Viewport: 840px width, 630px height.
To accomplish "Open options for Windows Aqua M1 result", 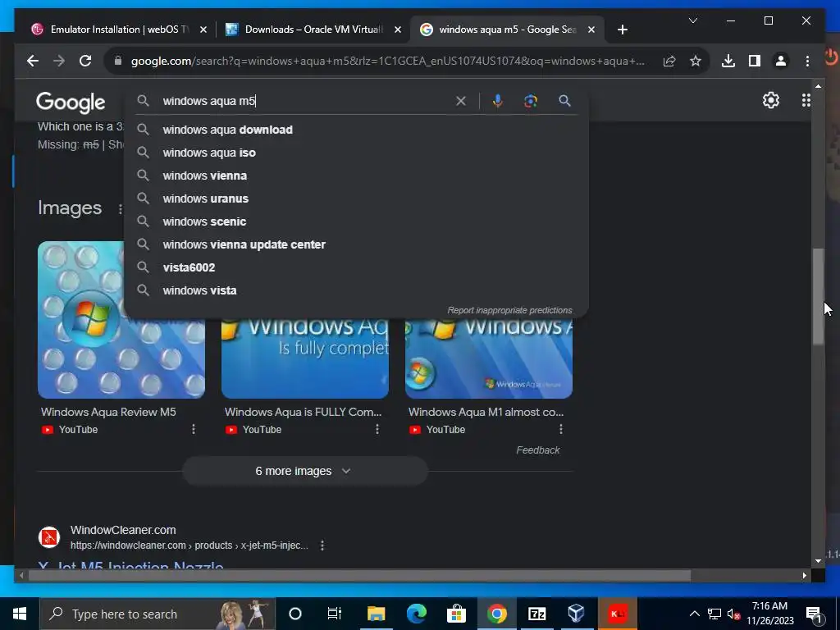I will point(561,429).
